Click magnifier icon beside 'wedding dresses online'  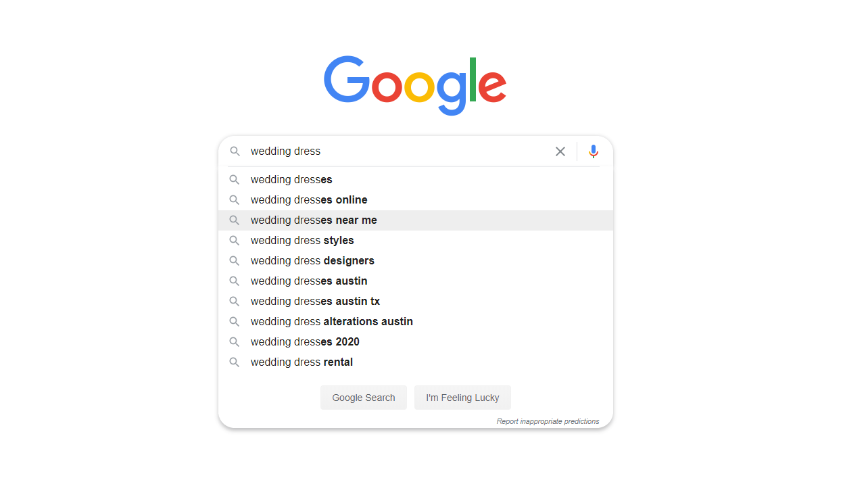235,200
